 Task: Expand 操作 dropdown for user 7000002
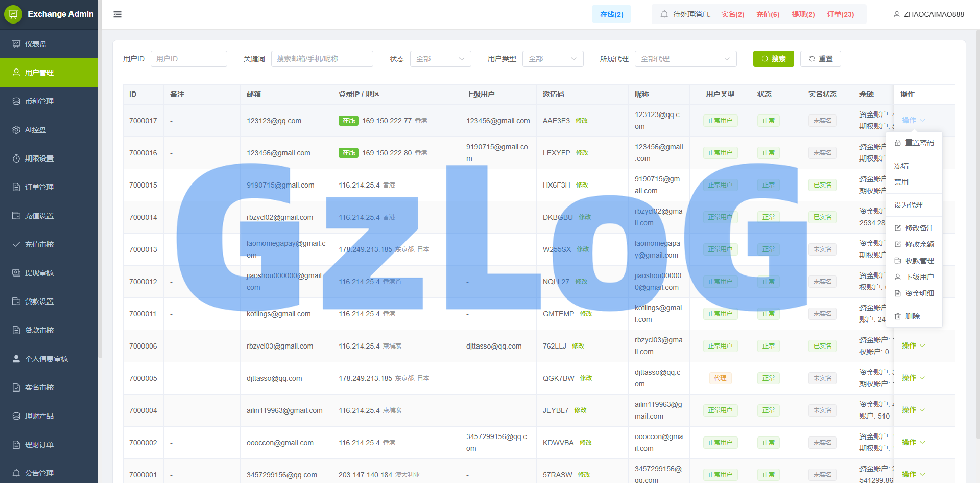coord(913,442)
